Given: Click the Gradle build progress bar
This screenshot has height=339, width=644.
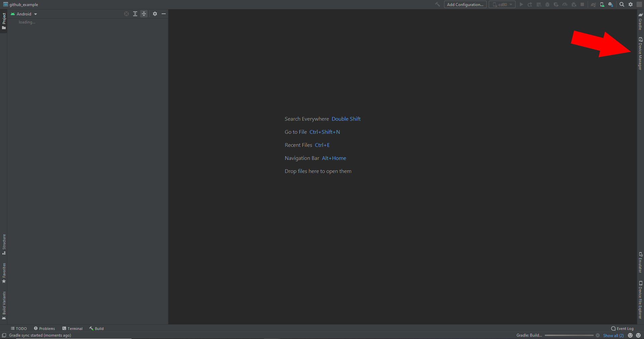Looking at the screenshot, I should click(x=569, y=335).
